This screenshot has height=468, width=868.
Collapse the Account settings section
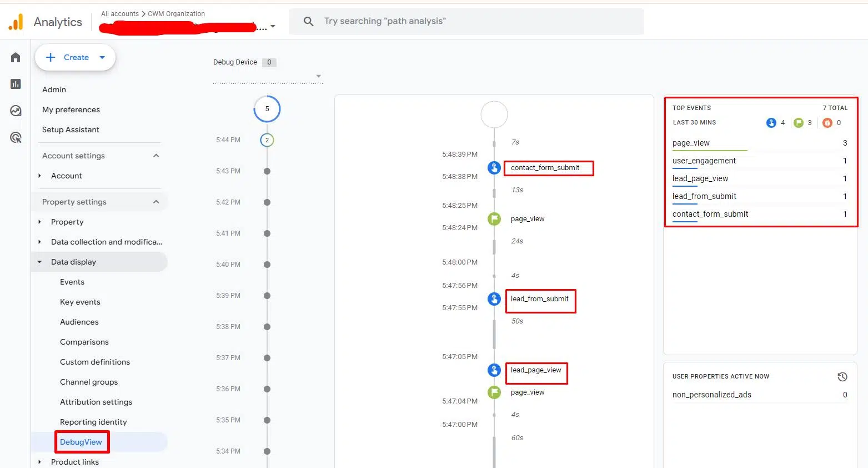tap(156, 156)
